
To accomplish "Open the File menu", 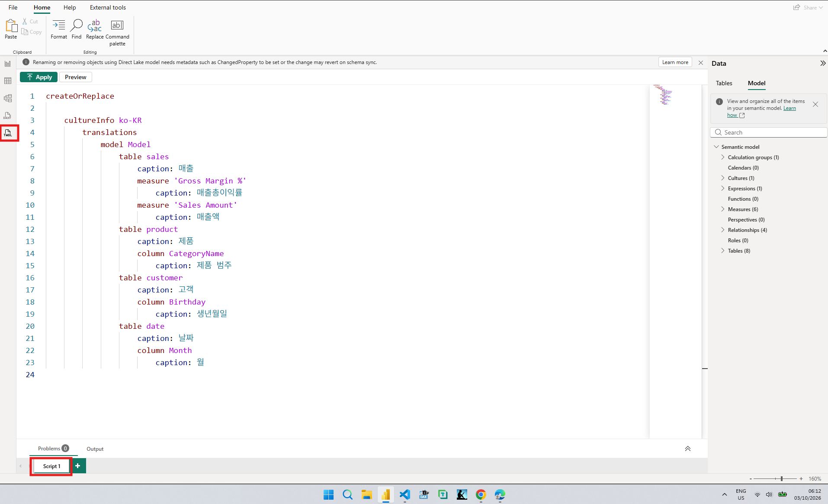I will (x=13, y=7).
